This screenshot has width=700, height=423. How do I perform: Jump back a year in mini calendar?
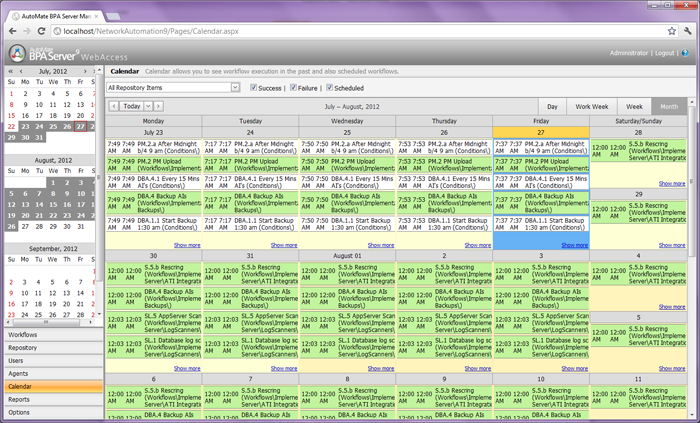11,71
